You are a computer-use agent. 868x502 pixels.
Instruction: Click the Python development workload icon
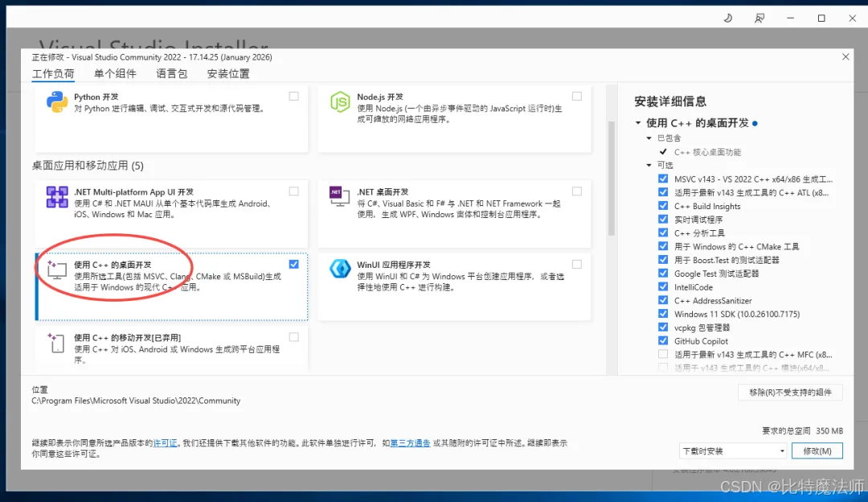pyautogui.click(x=57, y=102)
